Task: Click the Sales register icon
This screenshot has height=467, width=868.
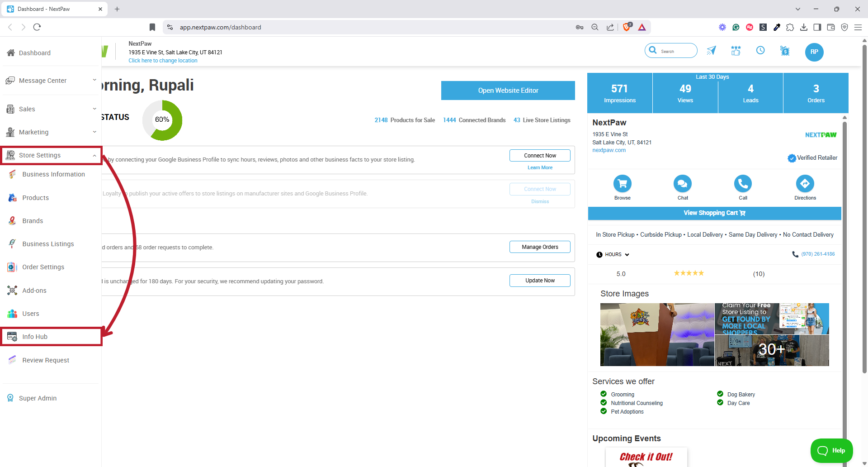Action: tap(10, 109)
